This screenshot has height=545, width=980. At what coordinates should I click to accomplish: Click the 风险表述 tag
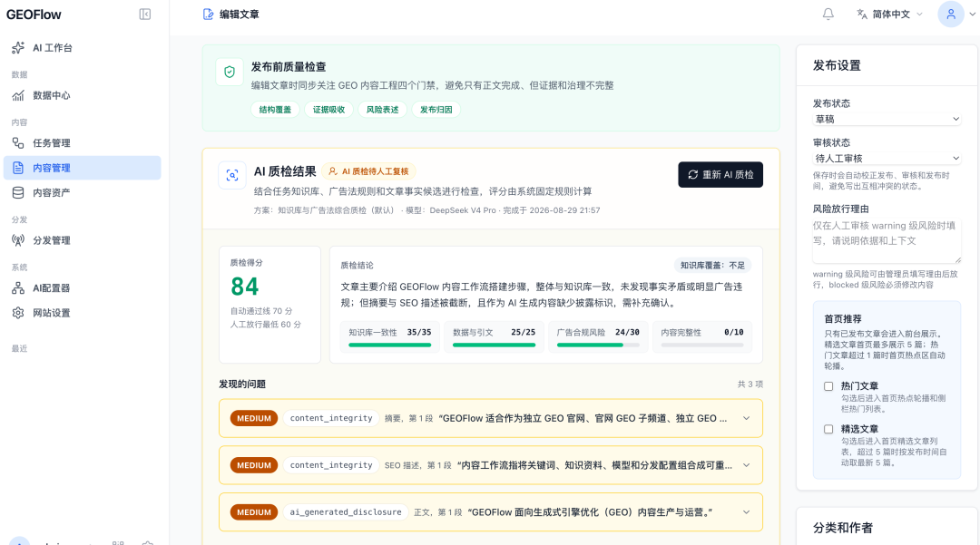(x=383, y=110)
